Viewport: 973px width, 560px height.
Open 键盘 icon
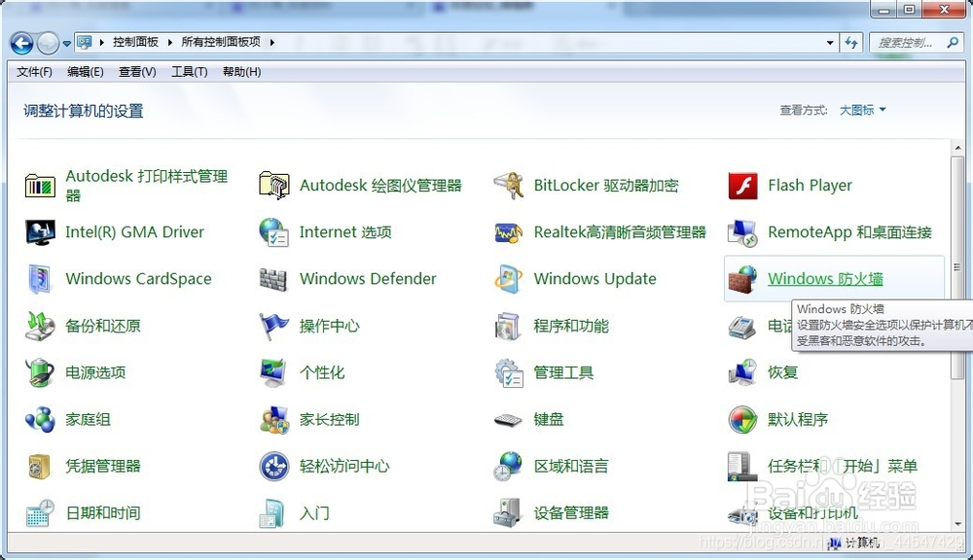click(x=509, y=420)
